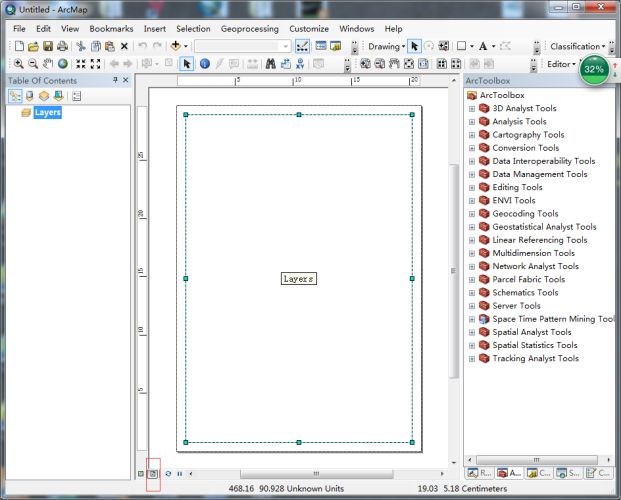The image size is (621, 500).
Task: Click the Catalog window icon
Action: click(335, 46)
